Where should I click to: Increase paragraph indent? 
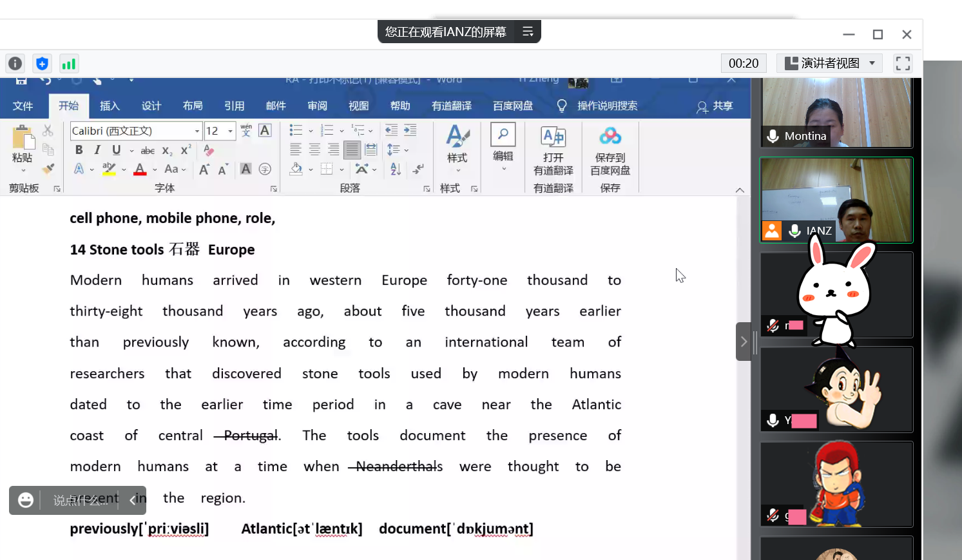pyautogui.click(x=410, y=130)
